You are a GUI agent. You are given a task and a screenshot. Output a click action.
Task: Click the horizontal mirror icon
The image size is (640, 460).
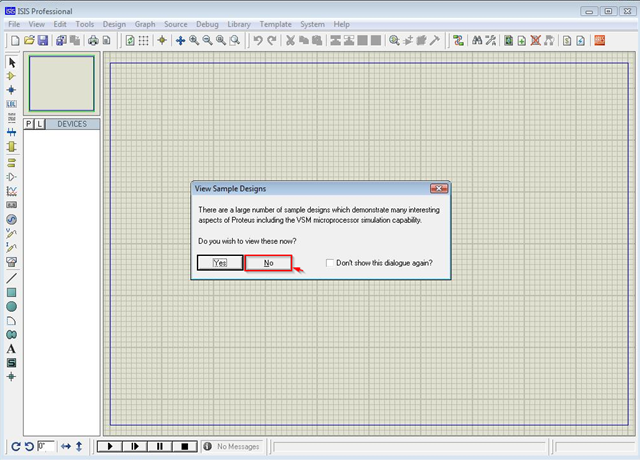pyautogui.click(x=66, y=447)
